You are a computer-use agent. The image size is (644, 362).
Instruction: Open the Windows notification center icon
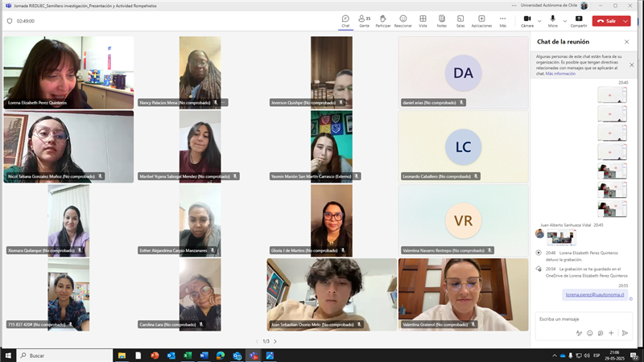tap(634, 356)
